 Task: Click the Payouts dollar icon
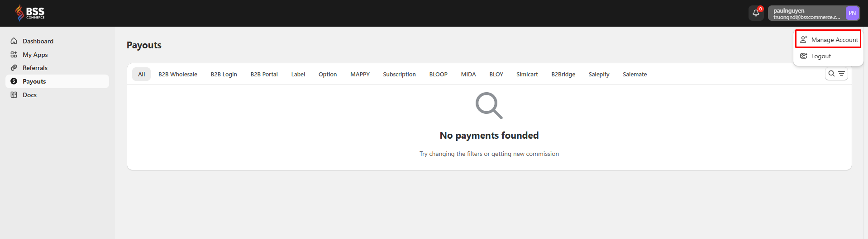pos(14,81)
